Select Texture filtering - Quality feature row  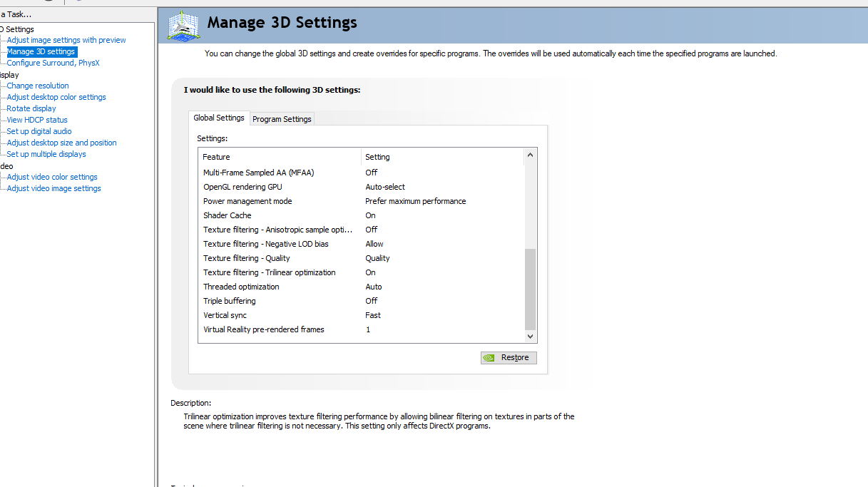click(361, 258)
